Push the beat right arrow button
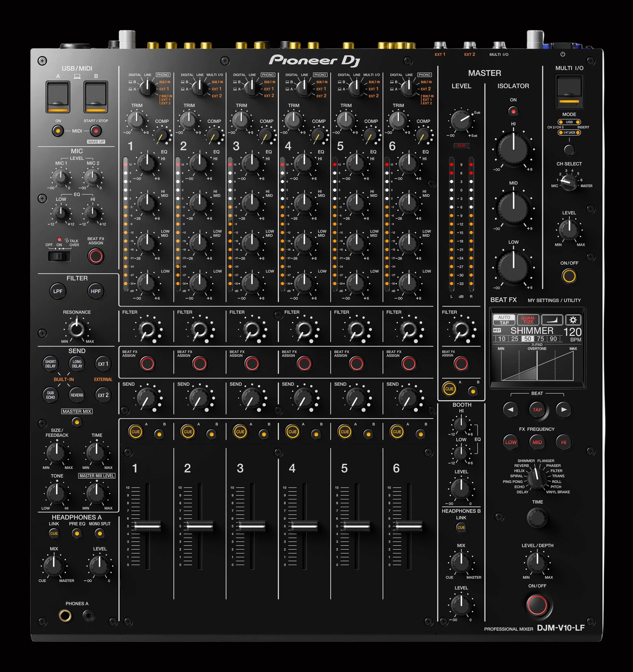Screen dimensions: 633x672 coord(564,409)
